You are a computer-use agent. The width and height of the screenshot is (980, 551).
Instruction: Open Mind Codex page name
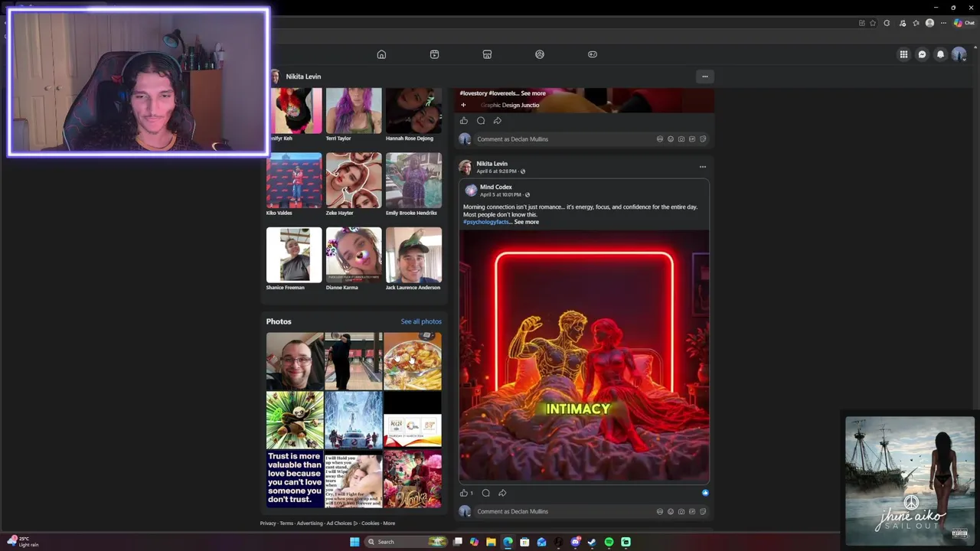coord(496,187)
